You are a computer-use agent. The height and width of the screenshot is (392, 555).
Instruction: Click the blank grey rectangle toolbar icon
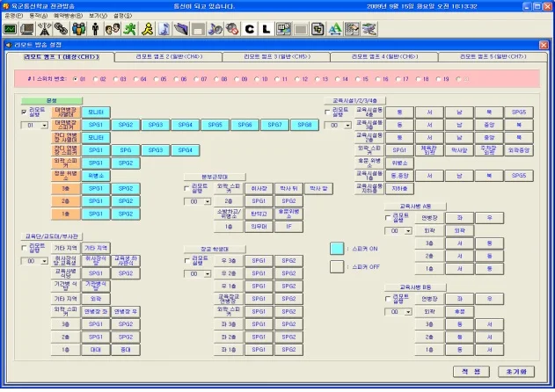(x=301, y=29)
